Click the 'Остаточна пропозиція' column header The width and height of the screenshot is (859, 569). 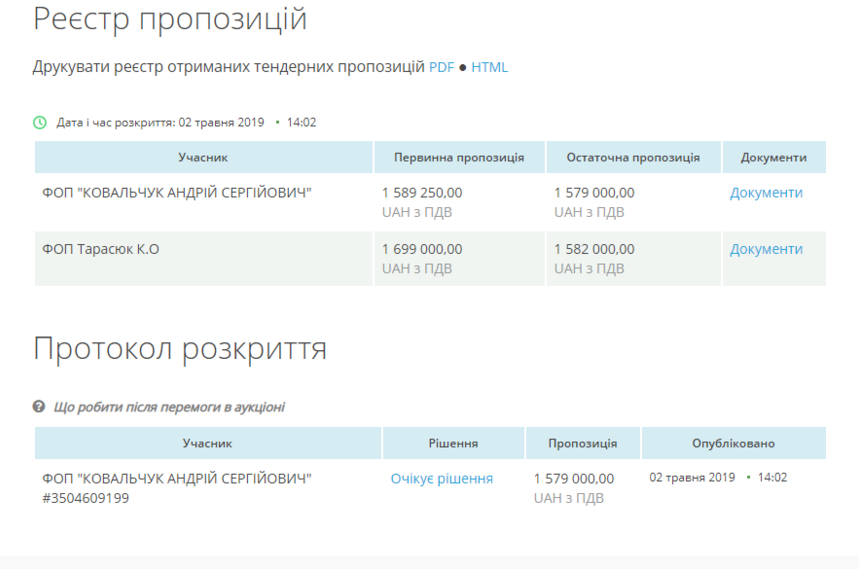633,158
